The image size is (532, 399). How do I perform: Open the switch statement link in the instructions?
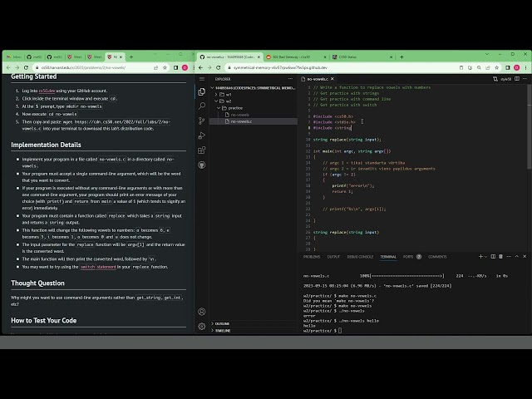tap(98, 267)
